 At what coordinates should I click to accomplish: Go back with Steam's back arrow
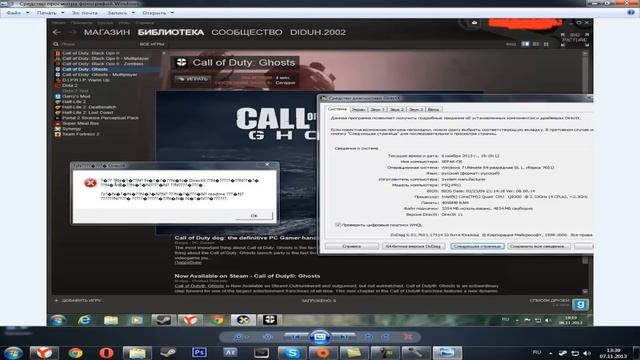click(x=57, y=32)
